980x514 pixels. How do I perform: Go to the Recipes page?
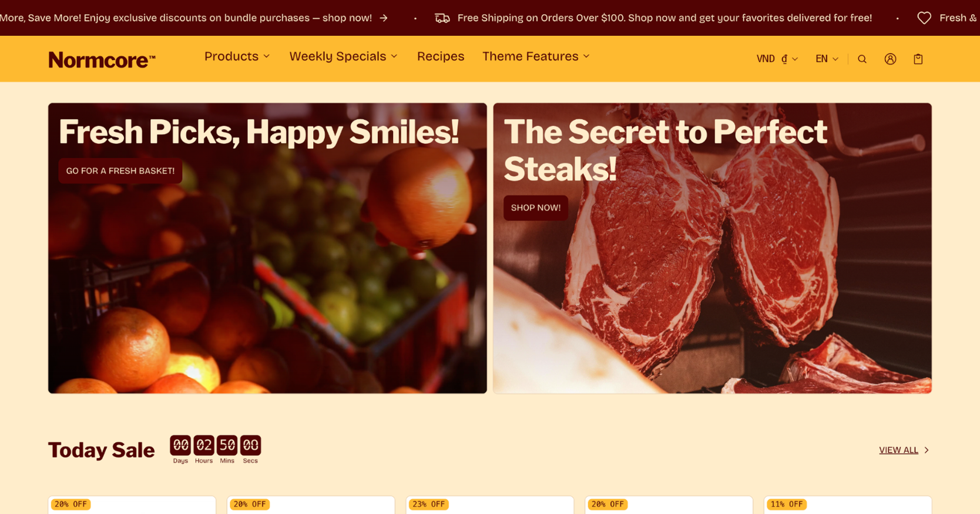441,56
